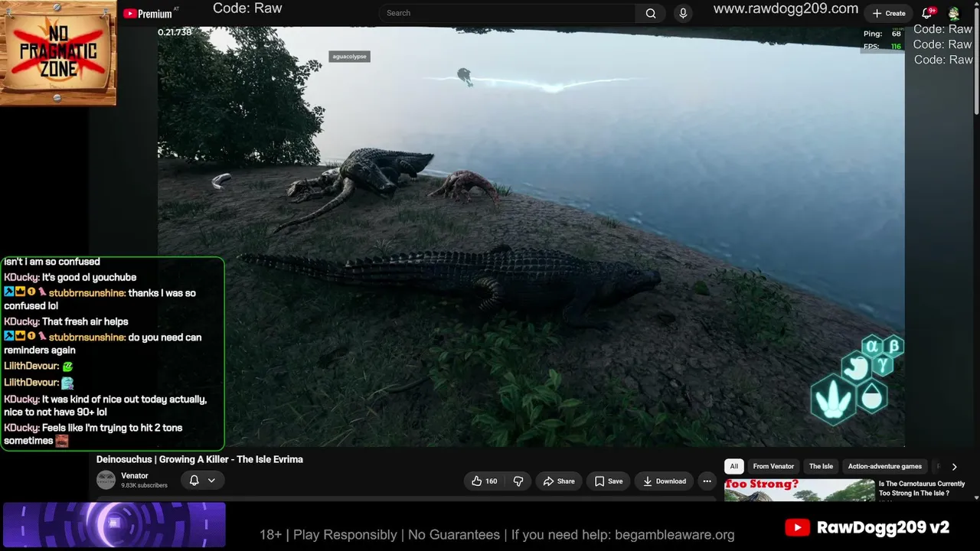The image size is (980, 551).
Task: Select the Action-adventure games chip
Action: click(x=884, y=466)
